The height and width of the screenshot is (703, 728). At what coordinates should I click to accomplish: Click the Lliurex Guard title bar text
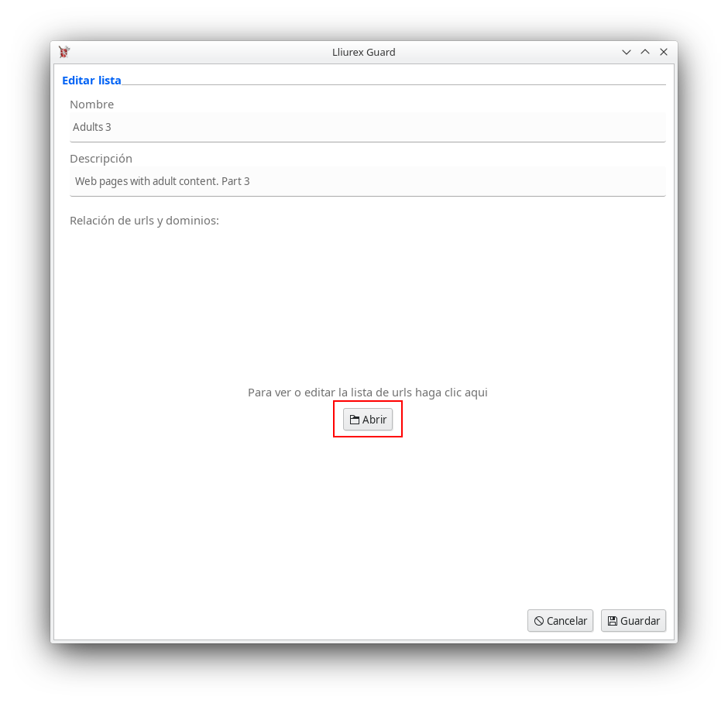[x=363, y=52]
